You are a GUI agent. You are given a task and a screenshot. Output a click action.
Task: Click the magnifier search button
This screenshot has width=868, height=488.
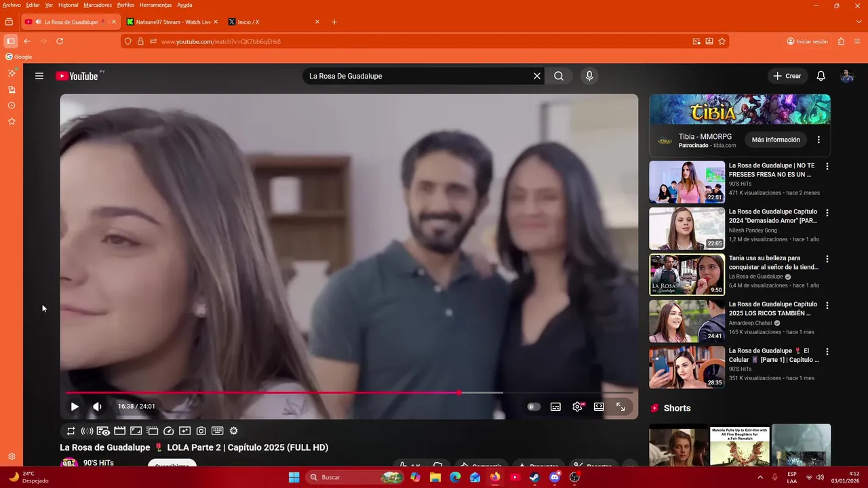[559, 76]
